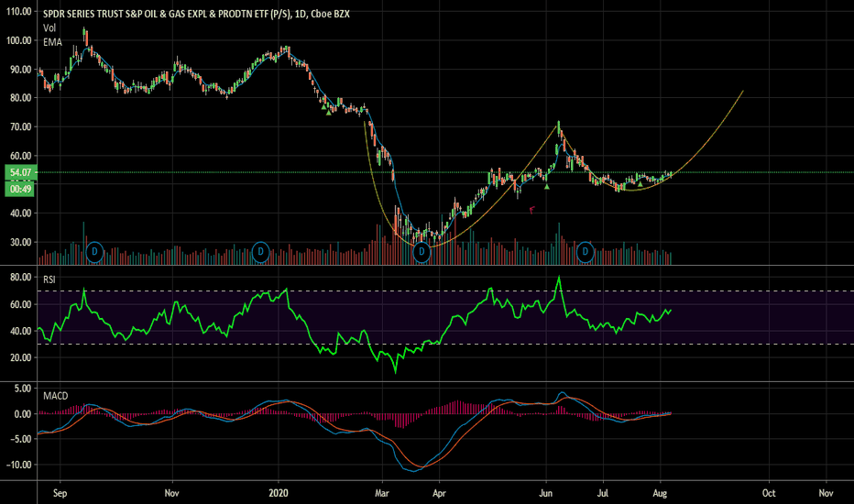The image size is (854, 504).
Task: Click the 70.00 price axis label
Action: coord(21,127)
